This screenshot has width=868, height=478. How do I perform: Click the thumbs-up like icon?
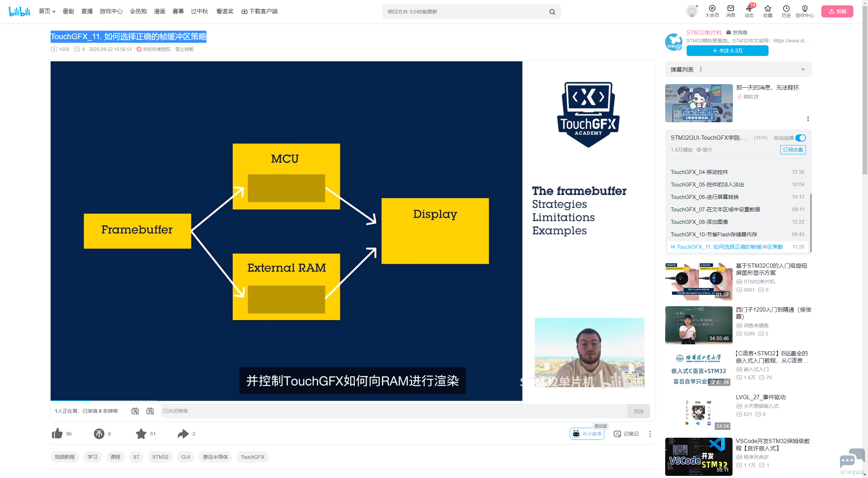tap(57, 433)
